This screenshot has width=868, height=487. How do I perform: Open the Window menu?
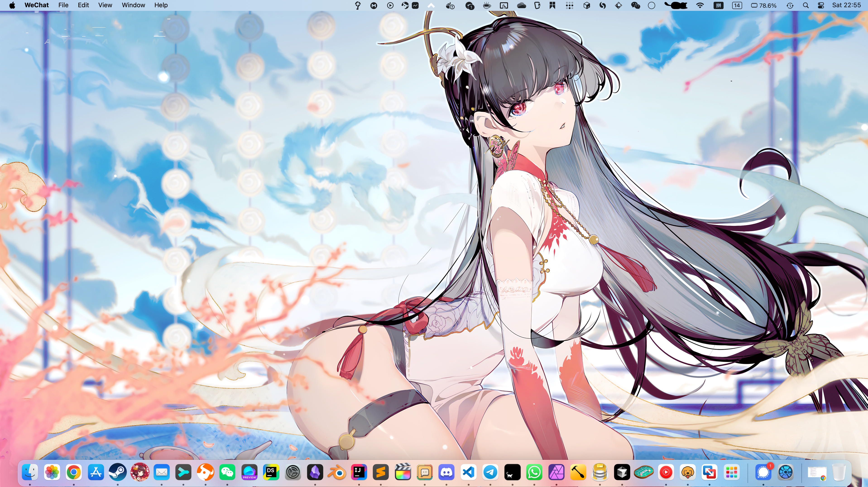coord(133,5)
